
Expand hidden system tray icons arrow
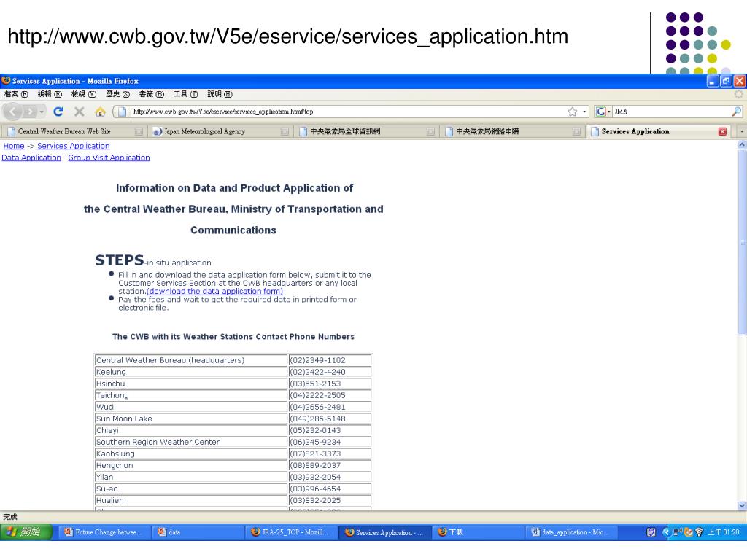tap(666, 532)
